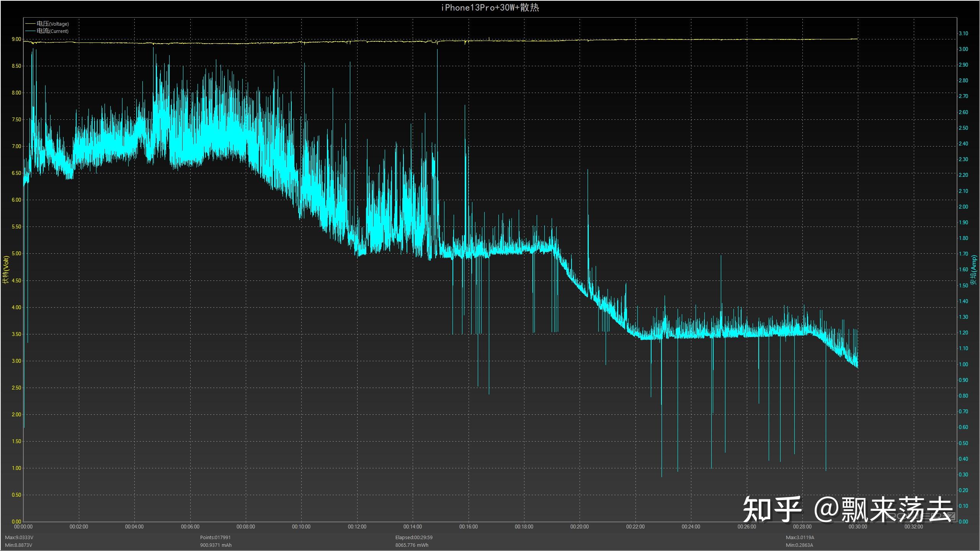Click the 00:10:00 time axis marker

(301, 527)
